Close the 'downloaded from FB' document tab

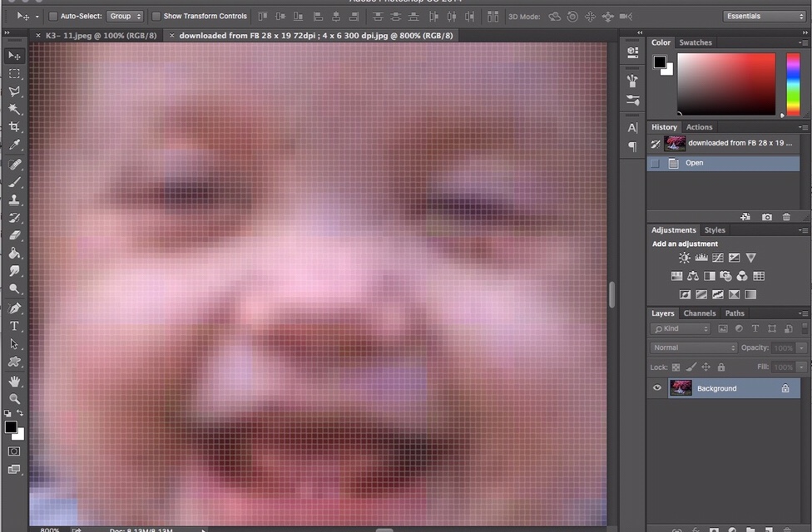pyautogui.click(x=172, y=36)
